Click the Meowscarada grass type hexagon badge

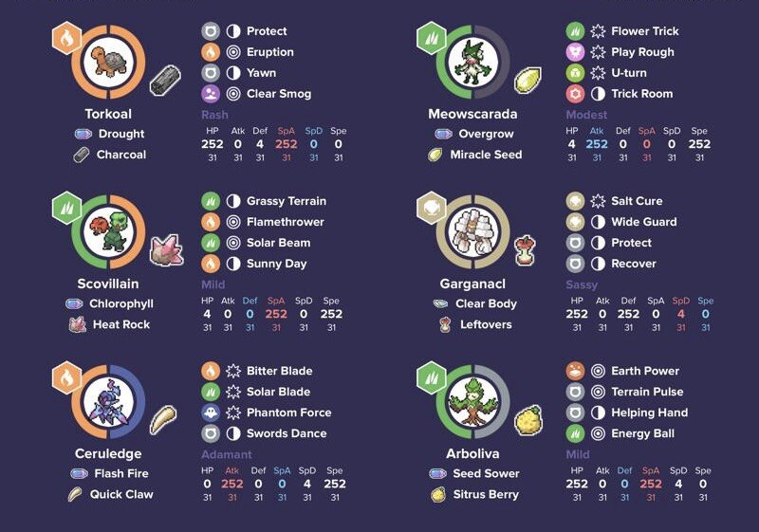[x=432, y=38]
